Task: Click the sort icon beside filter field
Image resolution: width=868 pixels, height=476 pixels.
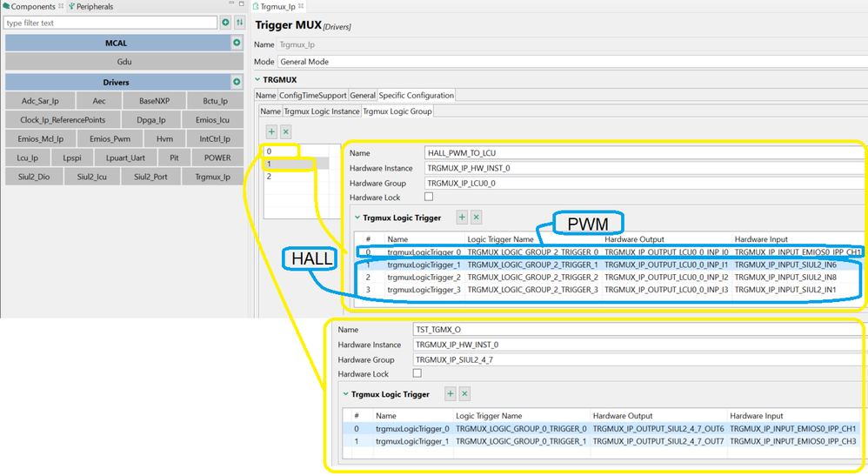Action: [x=240, y=23]
